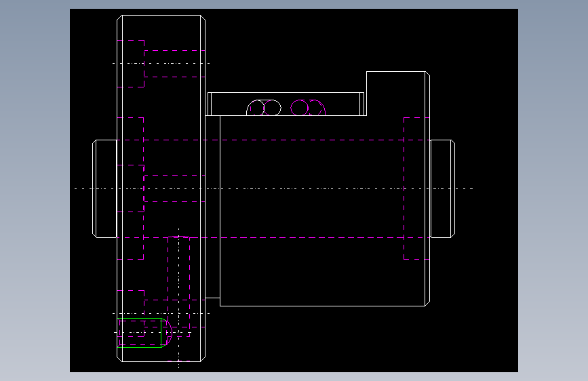Click the left shaft end stub
The height and width of the screenshot is (381, 588).
[x=104, y=188]
